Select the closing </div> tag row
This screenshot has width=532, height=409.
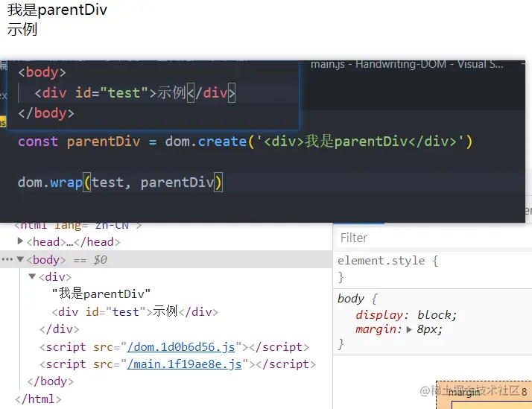coord(60,329)
